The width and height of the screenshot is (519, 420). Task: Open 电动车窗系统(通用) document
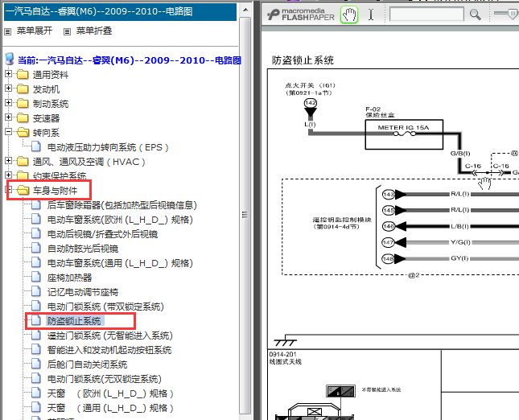click(x=120, y=263)
